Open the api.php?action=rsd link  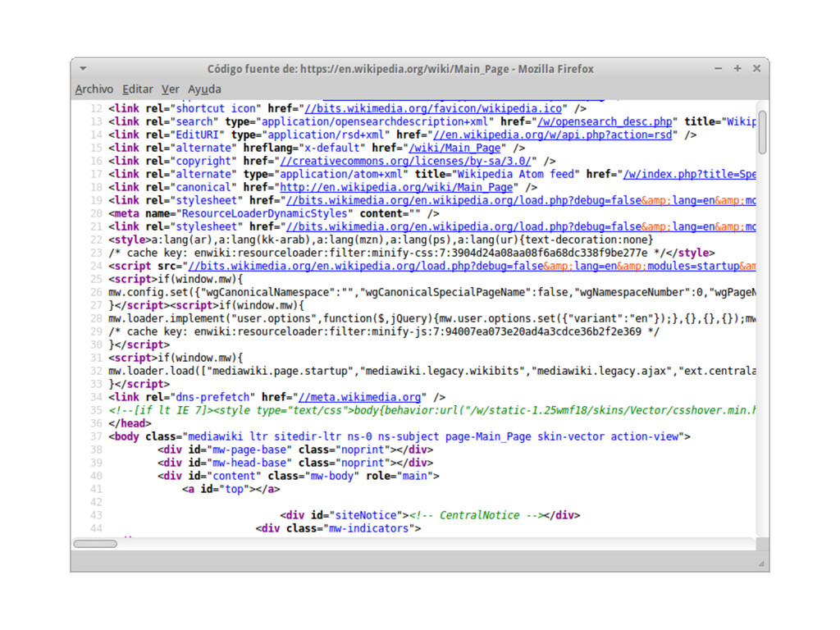pyautogui.click(x=552, y=135)
